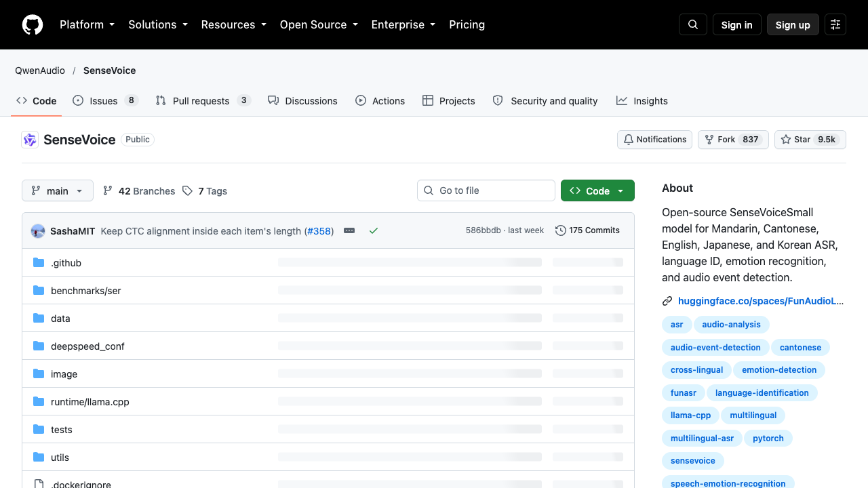View the commit check status icon
Viewport: 868px width, 488px height.
(x=374, y=230)
